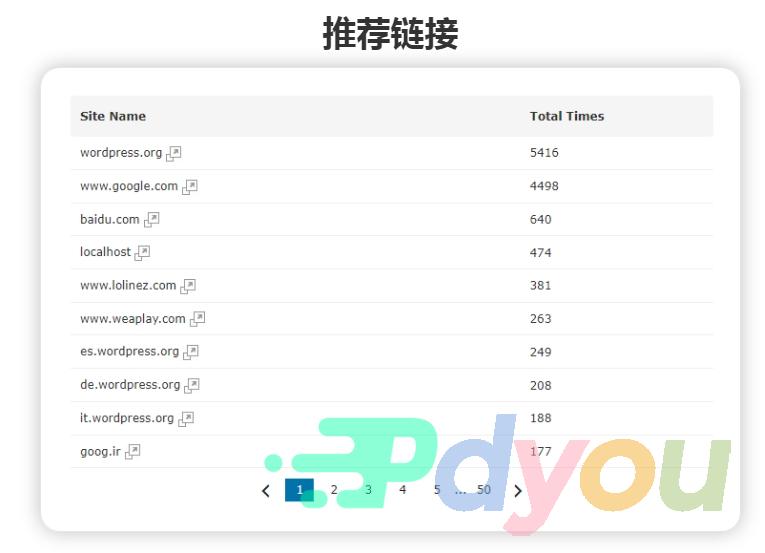Click the Total Times column header
Viewport: 765px width, 553px height.
pos(567,116)
